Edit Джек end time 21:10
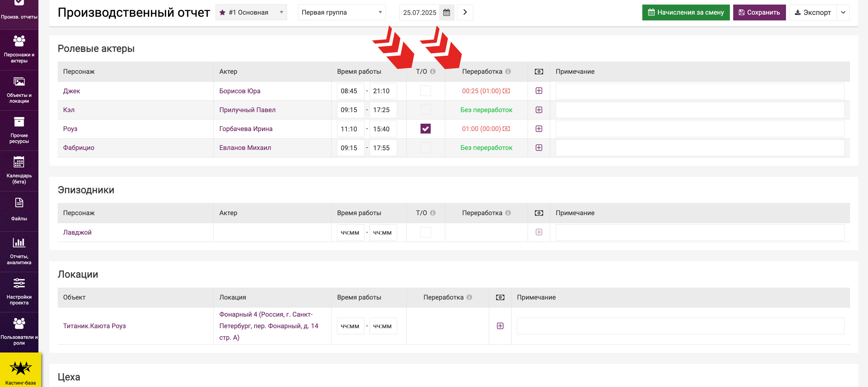 383,91
